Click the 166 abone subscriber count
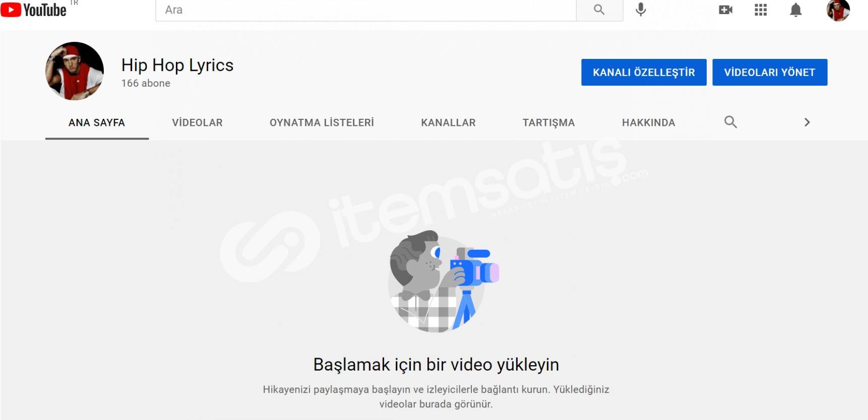Viewport: 868px width, 420px height. click(146, 83)
